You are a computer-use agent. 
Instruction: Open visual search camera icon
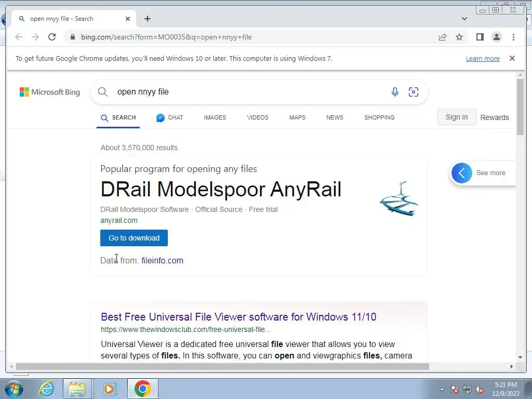(413, 91)
